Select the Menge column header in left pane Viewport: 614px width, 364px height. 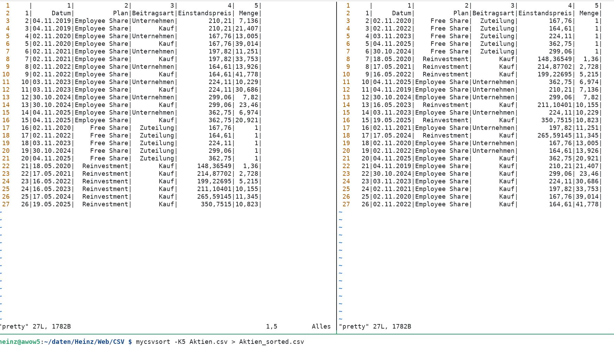(248, 13)
